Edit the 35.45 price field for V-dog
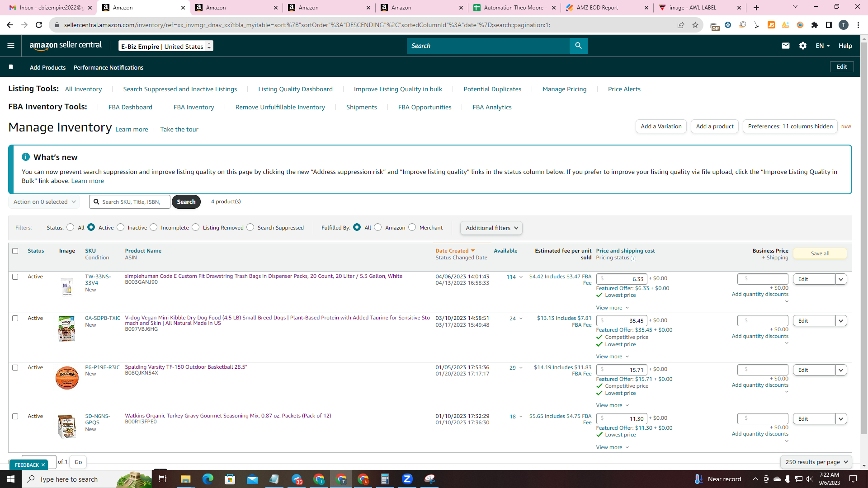The height and width of the screenshot is (488, 868). point(622,321)
